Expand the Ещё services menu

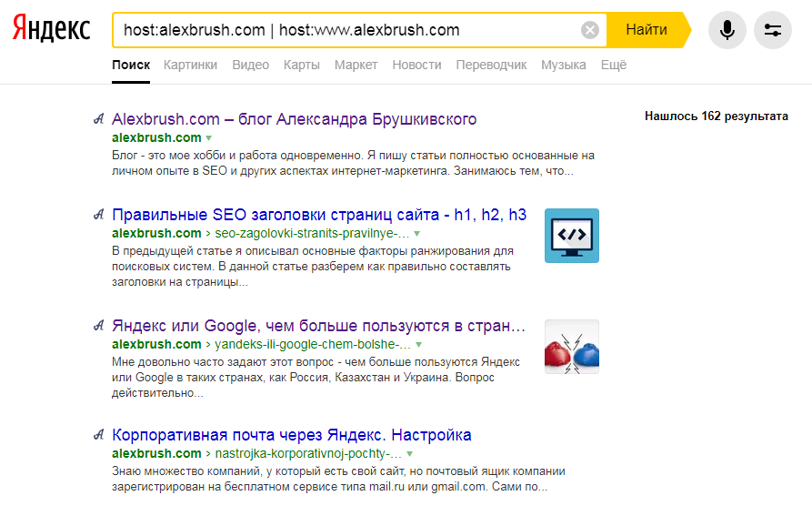tap(614, 65)
